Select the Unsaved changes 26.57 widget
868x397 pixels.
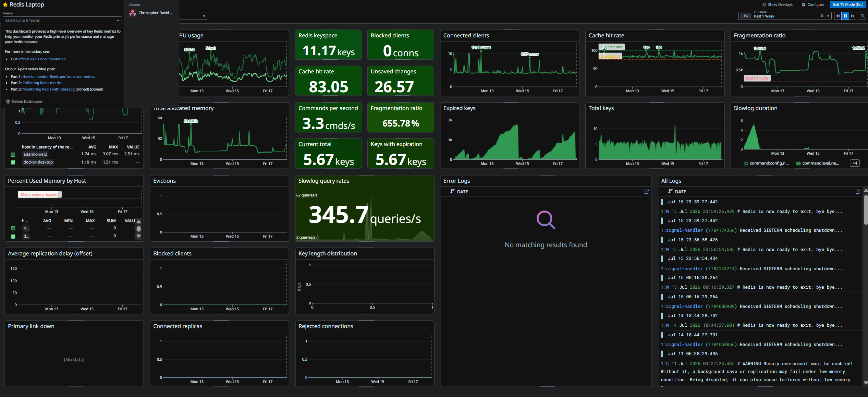tap(401, 81)
